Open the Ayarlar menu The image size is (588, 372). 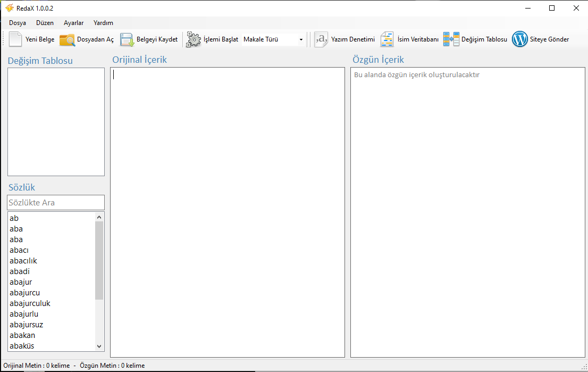[x=73, y=23]
